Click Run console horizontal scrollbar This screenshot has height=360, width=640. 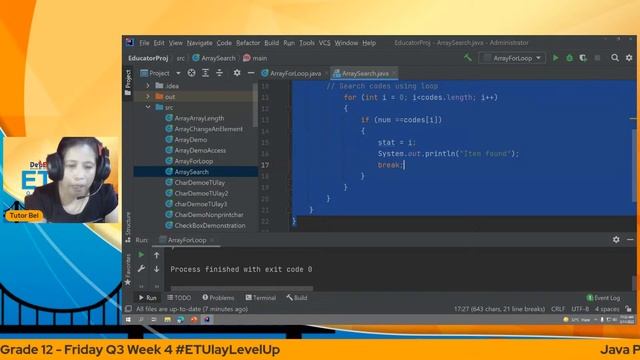coord(242,288)
